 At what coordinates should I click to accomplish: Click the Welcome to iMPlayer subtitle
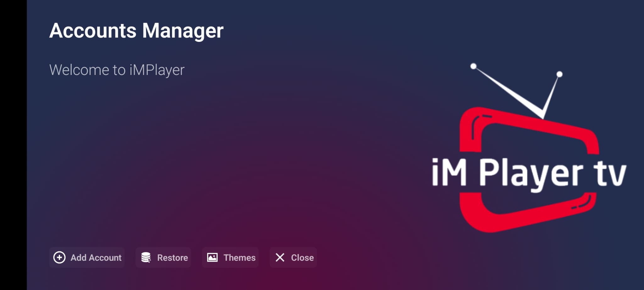point(117,70)
